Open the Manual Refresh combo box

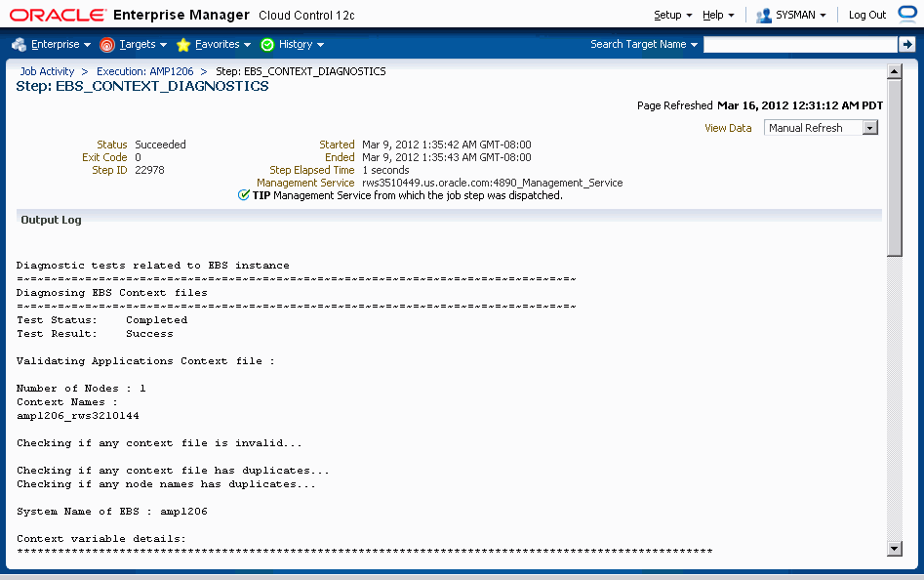click(821, 128)
